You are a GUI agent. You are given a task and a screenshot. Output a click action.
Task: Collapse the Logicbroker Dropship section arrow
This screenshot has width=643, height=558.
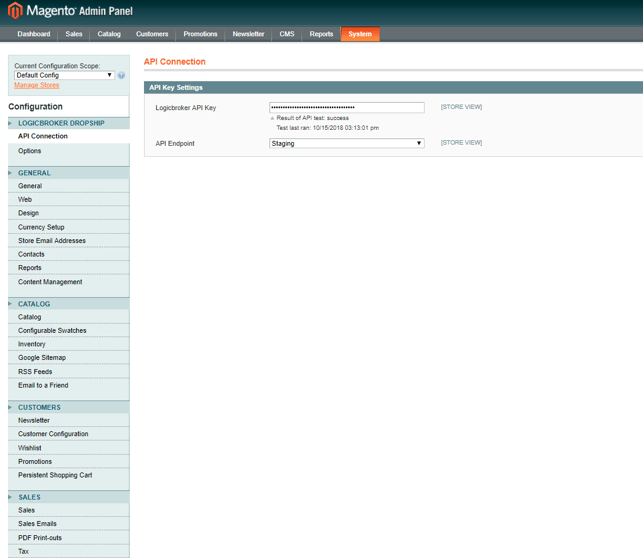pyautogui.click(x=11, y=123)
